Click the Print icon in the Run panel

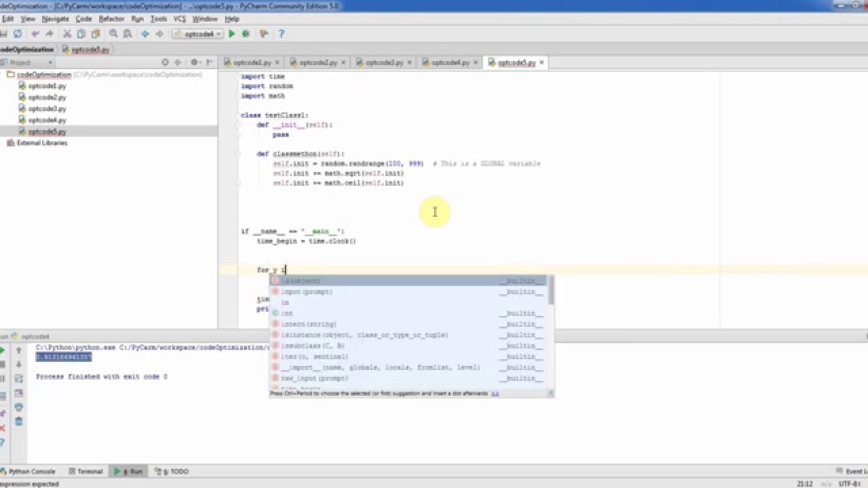[x=19, y=407]
